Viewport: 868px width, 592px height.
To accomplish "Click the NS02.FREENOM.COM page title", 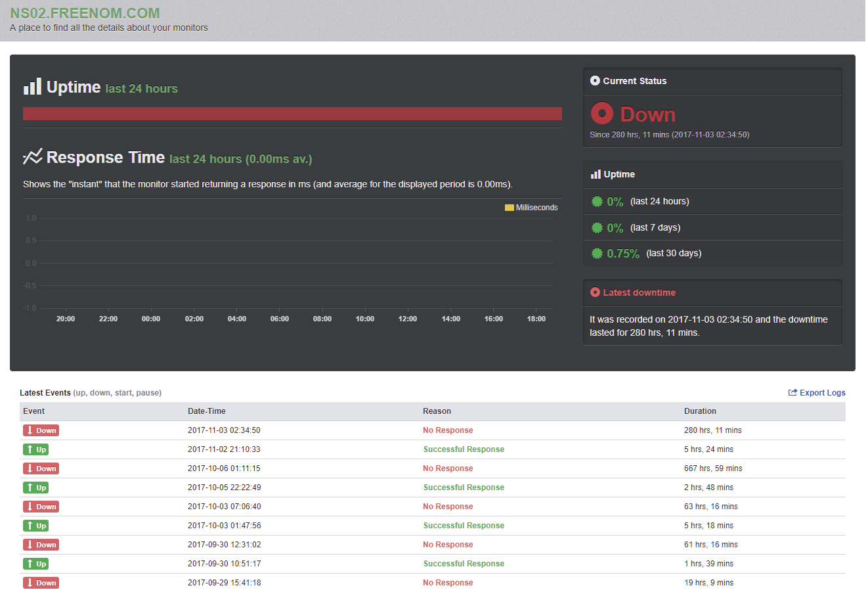I will [85, 13].
